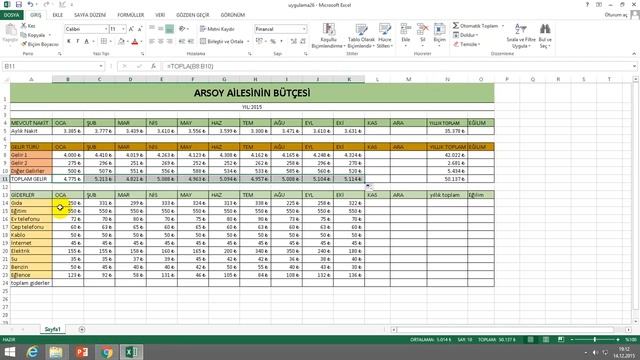Click the Metni Kaydır wrap text icon

click(x=203, y=29)
